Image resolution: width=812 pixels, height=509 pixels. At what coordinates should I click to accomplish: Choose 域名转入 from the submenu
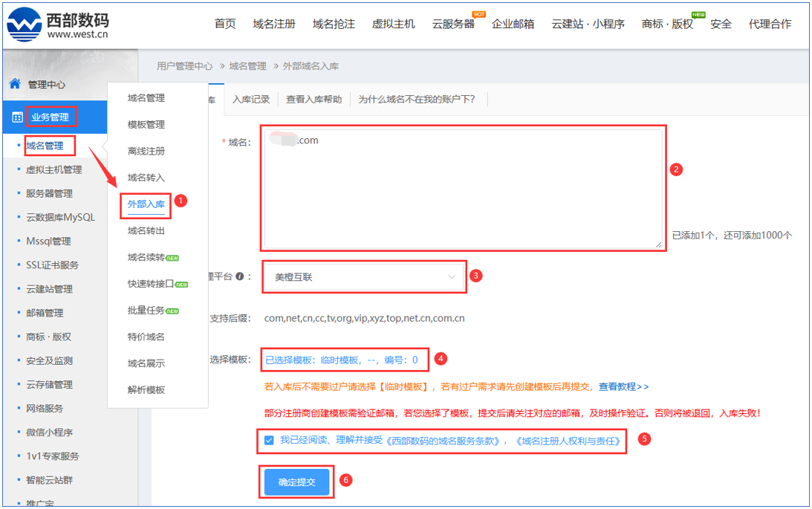146,178
